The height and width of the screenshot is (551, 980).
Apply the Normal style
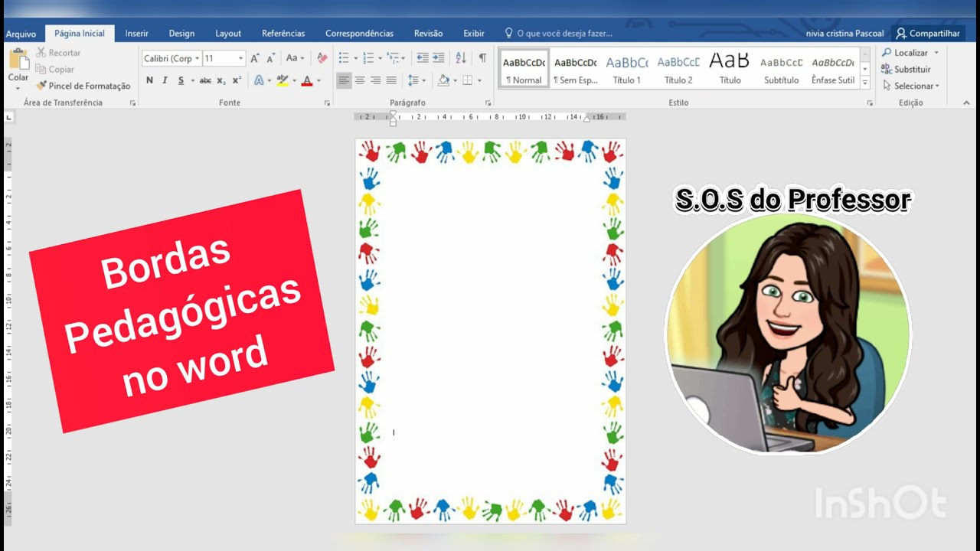pos(524,68)
